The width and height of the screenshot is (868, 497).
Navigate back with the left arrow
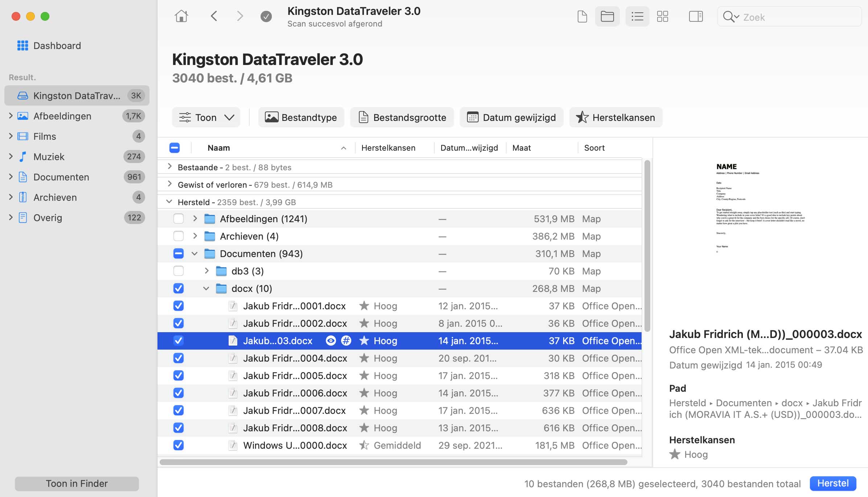(x=214, y=16)
